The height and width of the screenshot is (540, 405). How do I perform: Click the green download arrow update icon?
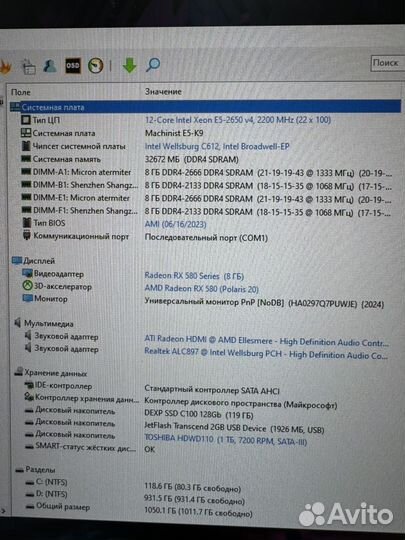pyautogui.click(x=129, y=65)
